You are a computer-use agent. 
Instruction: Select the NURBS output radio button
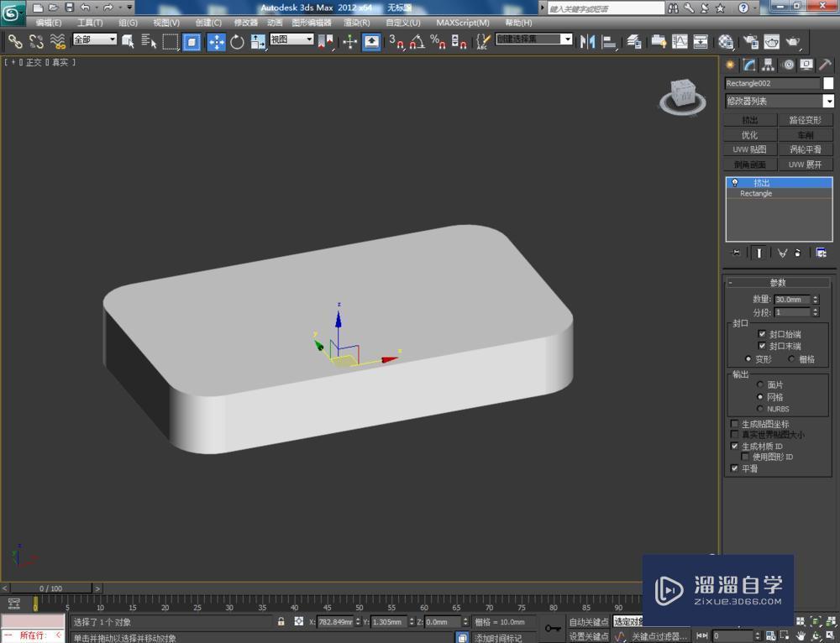pyautogui.click(x=759, y=409)
